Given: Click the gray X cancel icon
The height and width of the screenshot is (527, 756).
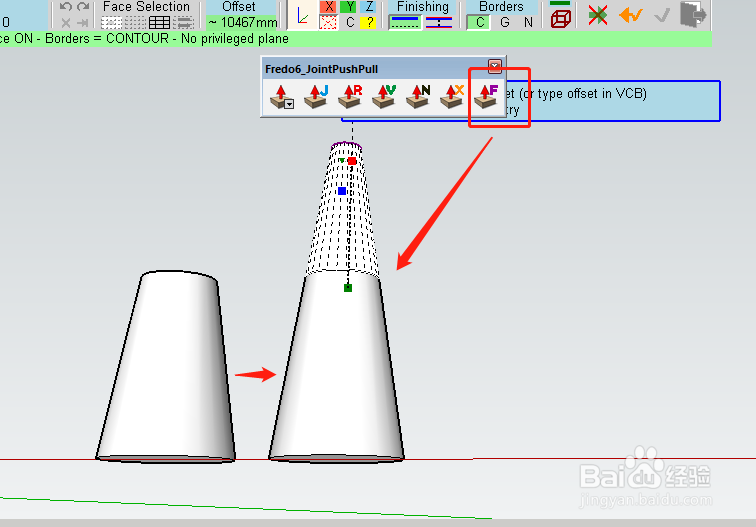Looking at the screenshot, I should coord(66,22).
